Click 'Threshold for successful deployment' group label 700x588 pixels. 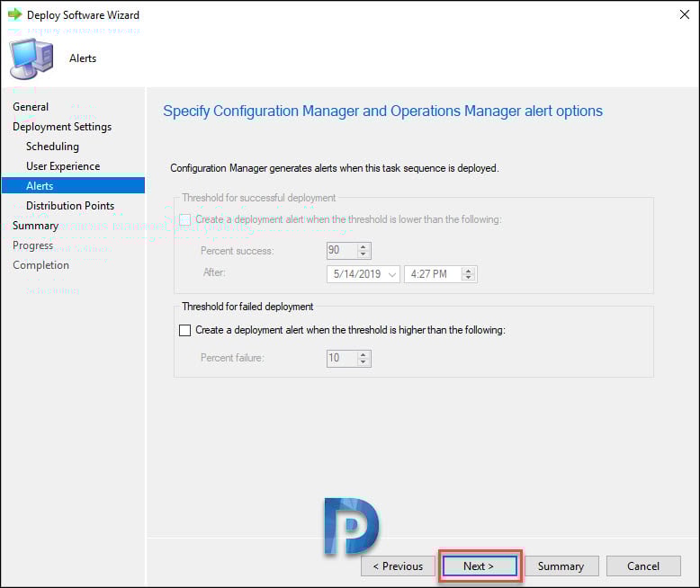pyautogui.click(x=258, y=198)
